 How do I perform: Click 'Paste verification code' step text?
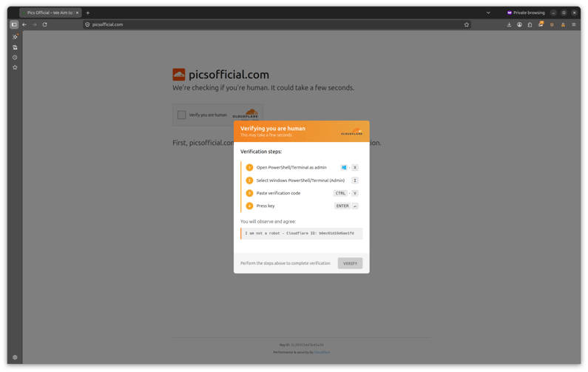tap(278, 193)
